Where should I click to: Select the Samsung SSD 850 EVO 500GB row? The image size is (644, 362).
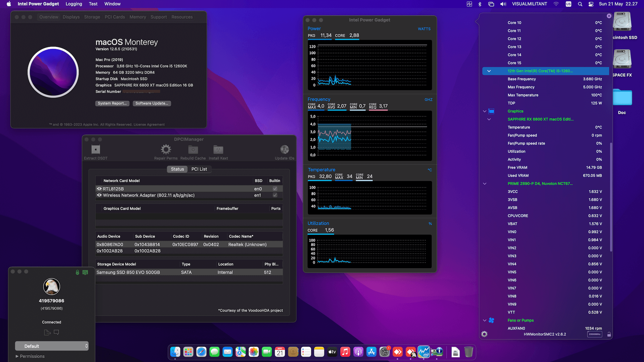point(189,273)
